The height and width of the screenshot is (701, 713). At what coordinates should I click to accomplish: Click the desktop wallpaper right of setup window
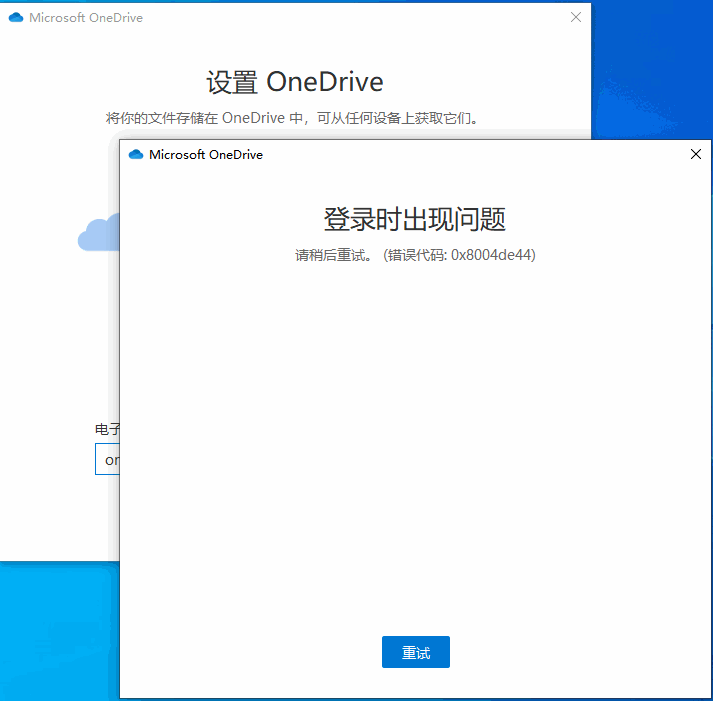coord(652,68)
